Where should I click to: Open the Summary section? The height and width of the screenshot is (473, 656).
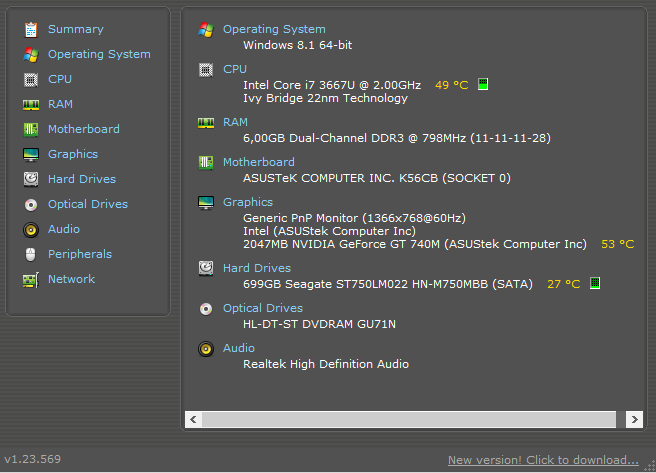(x=76, y=29)
